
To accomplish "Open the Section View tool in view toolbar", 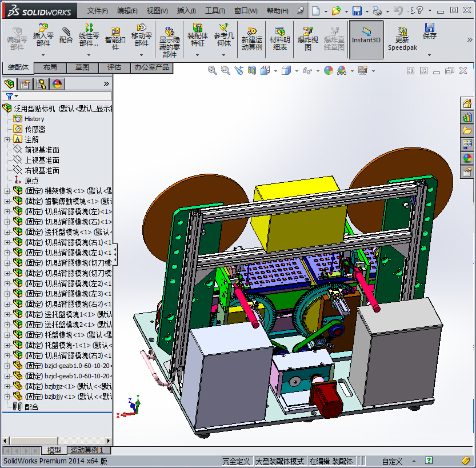I will [251, 70].
